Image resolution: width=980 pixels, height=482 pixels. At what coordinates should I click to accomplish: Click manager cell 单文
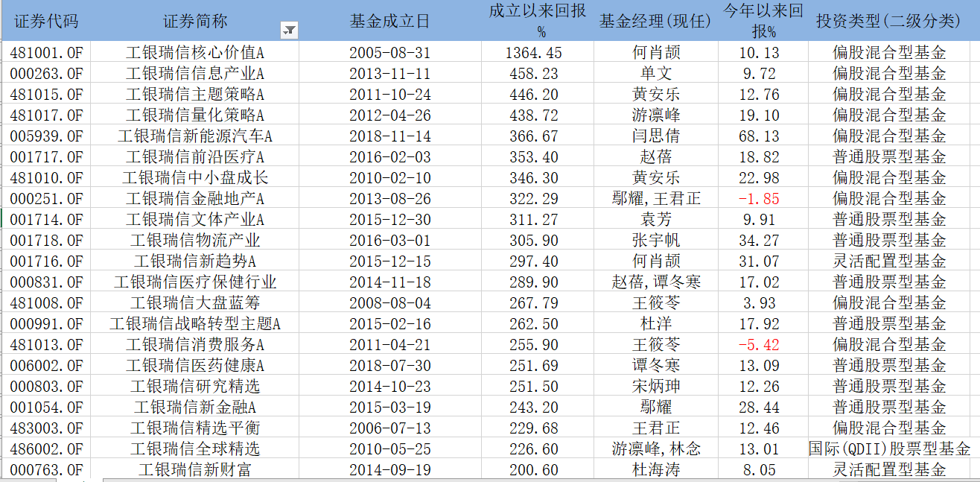pyautogui.click(x=655, y=73)
